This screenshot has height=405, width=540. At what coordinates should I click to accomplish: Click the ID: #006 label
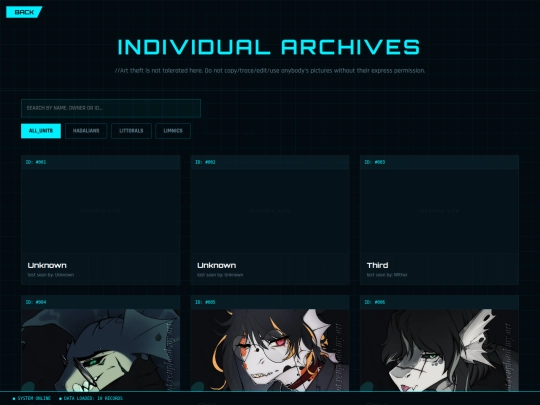pyautogui.click(x=375, y=302)
